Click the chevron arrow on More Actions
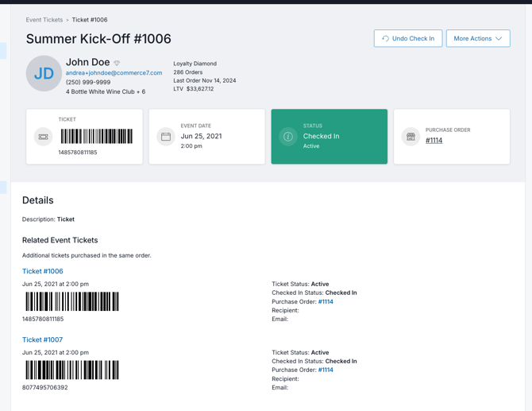Image resolution: width=532 pixels, height=411 pixels. coord(499,38)
